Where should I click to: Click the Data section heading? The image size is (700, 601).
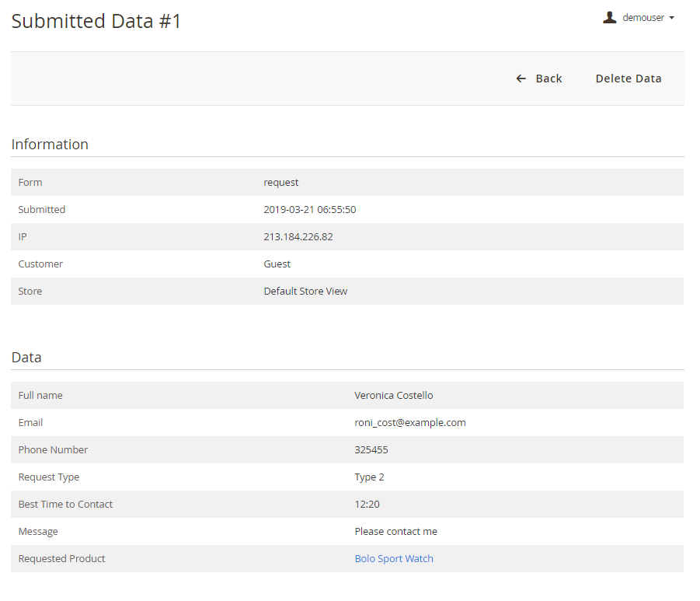point(26,358)
